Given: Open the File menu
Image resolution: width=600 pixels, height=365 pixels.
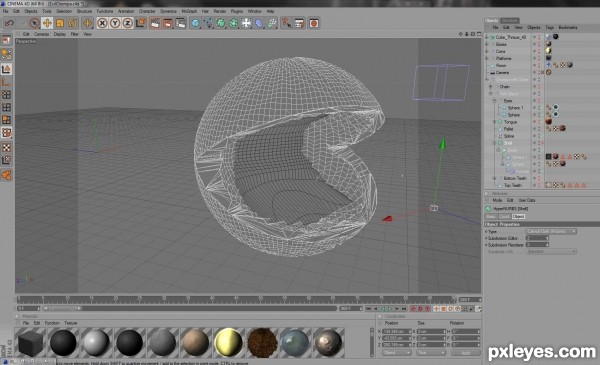Looking at the screenshot, I should point(5,11).
